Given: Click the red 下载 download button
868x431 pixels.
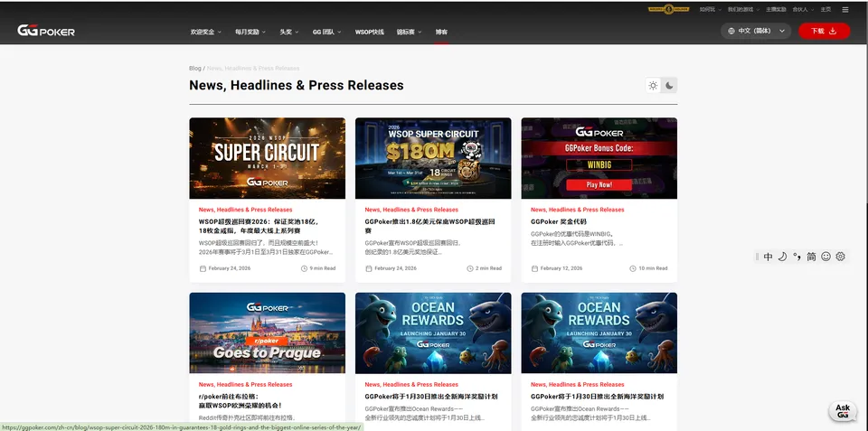Looking at the screenshot, I should [824, 31].
